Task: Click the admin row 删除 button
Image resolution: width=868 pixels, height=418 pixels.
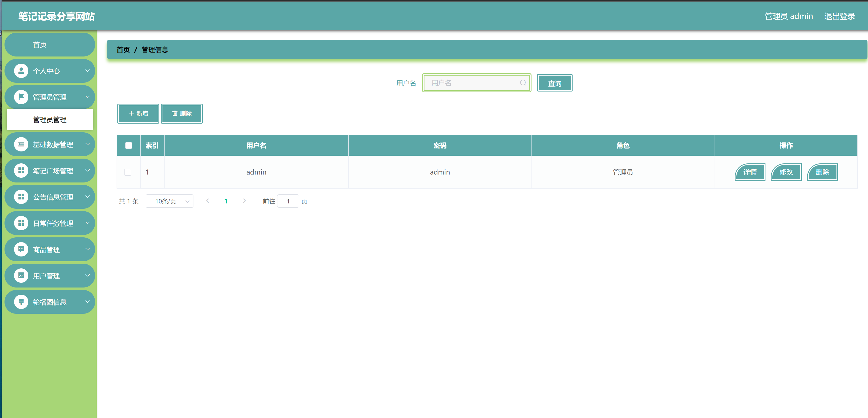Action: tap(822, 172)
